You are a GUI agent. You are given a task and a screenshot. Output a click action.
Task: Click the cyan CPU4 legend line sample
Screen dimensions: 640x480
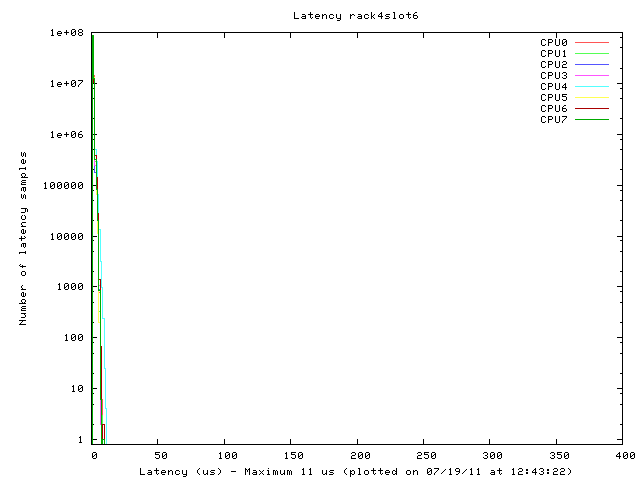point(592,87)
